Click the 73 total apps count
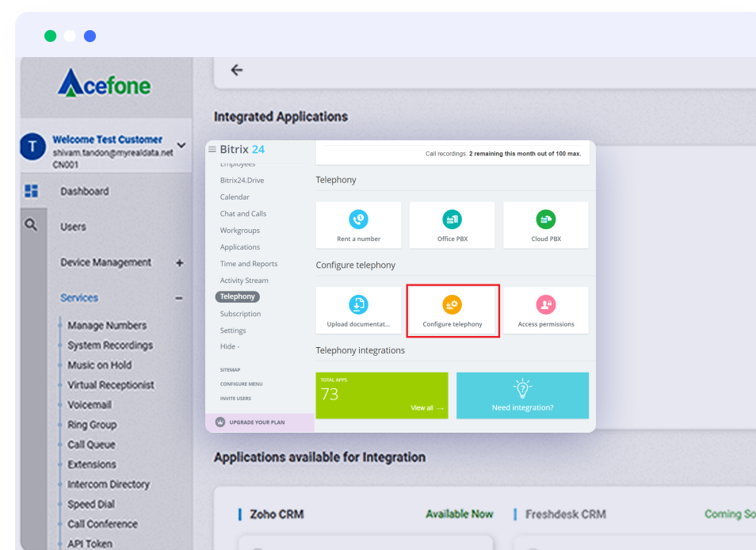The width and height of the screenshot is (756, 550). [330, 395]
